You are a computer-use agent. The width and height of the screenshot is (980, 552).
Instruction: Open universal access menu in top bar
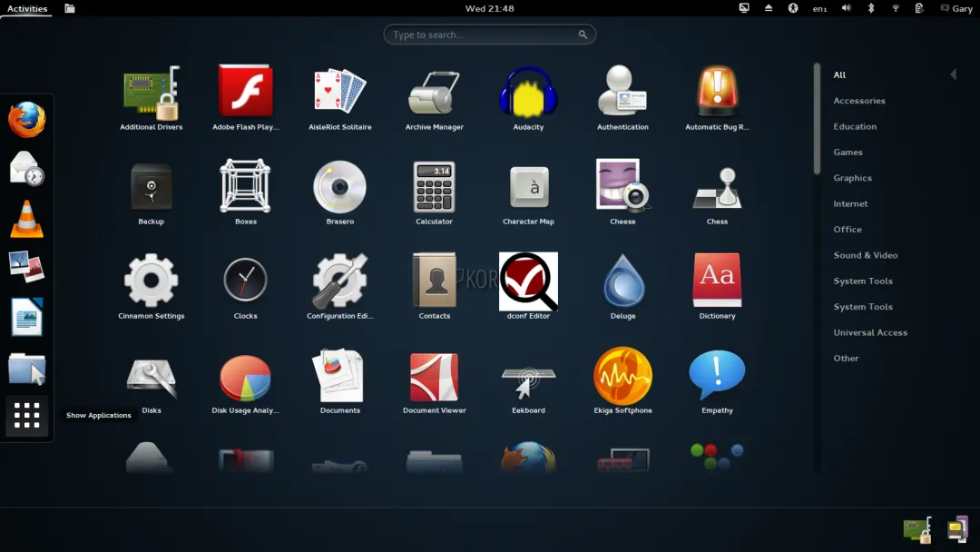793,8
